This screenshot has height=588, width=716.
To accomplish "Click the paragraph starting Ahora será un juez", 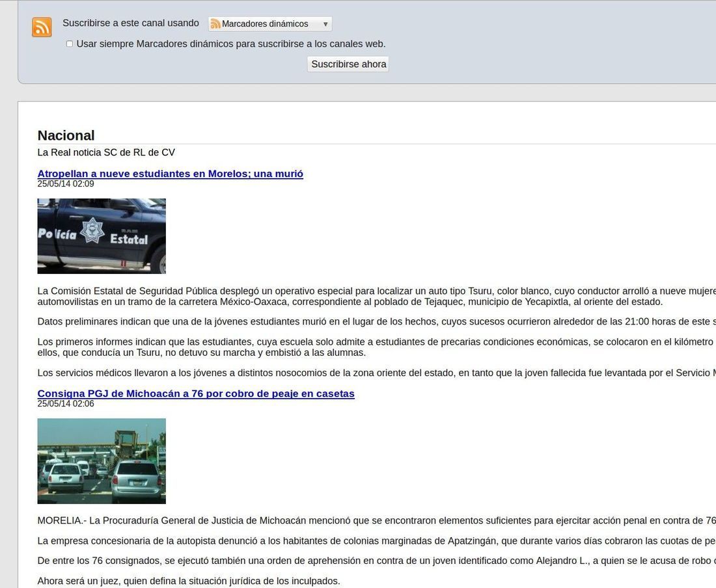I will click(189, 581).
